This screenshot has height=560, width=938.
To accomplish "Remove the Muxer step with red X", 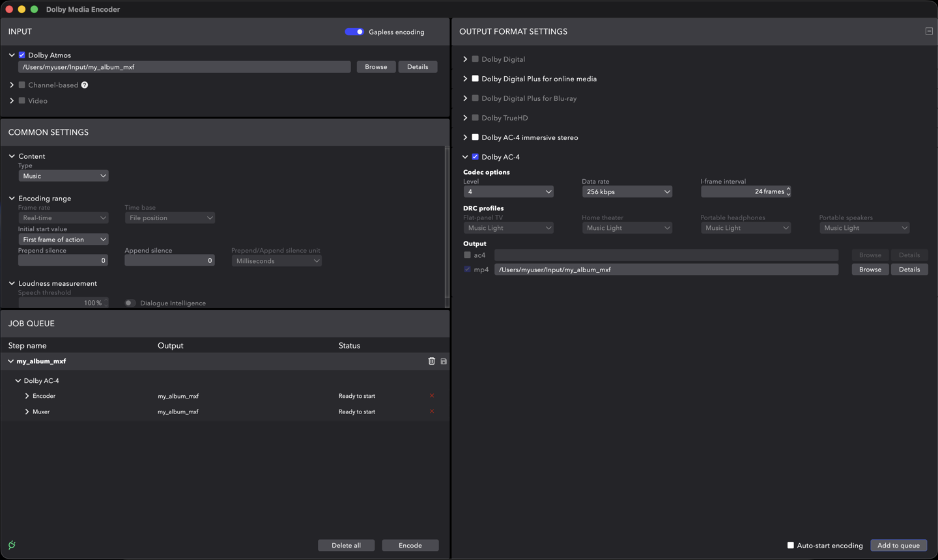I will 432,412.
